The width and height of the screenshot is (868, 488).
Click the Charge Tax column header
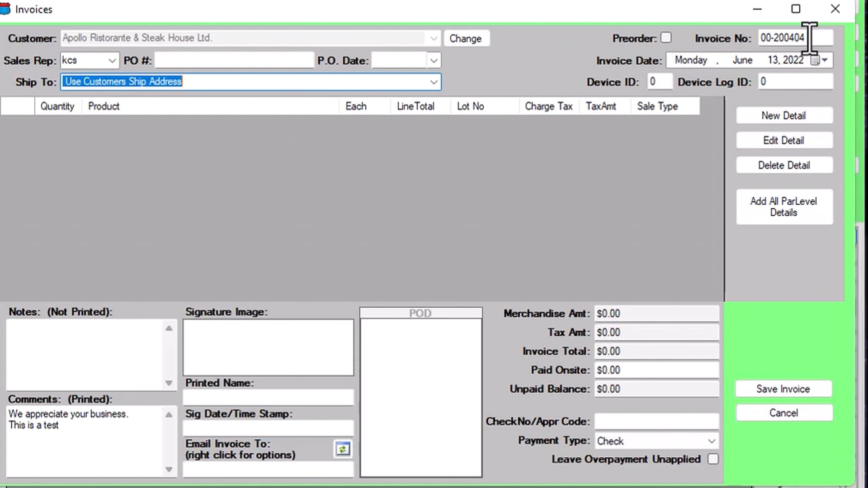[x=549, y=106]
